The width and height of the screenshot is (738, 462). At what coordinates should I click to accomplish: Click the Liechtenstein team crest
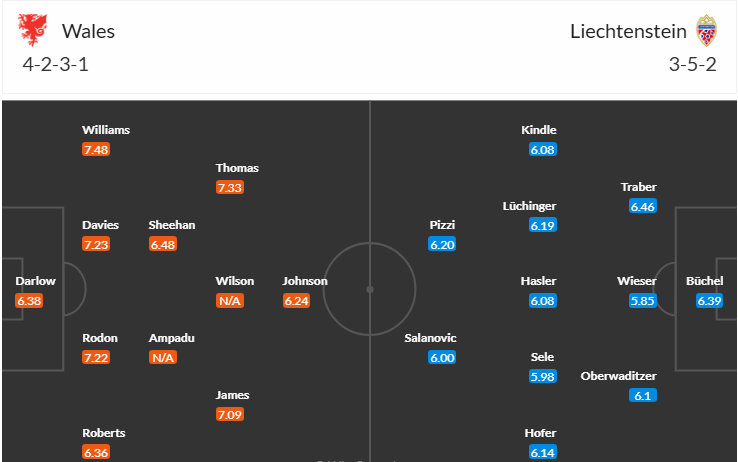706,31
